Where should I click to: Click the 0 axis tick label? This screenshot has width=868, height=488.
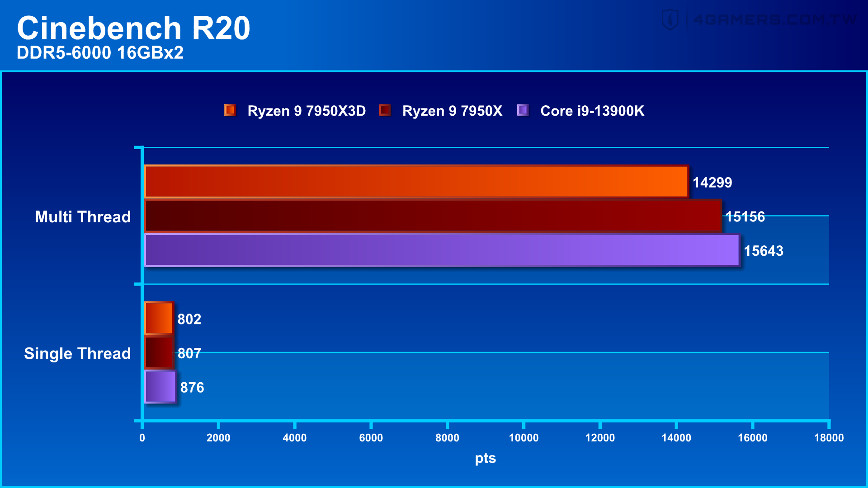point(142,438)
